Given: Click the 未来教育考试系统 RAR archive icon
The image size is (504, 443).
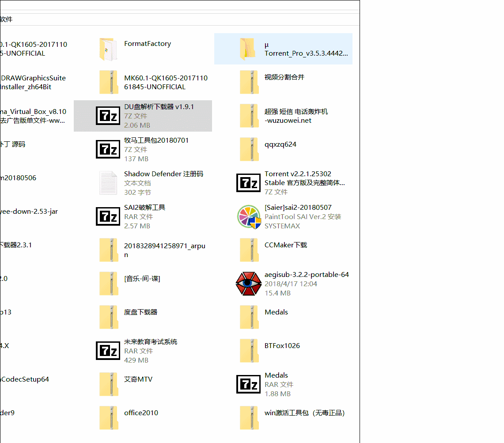Looking at the screenshot, I should pyautogui.click(x=108, y=351).
